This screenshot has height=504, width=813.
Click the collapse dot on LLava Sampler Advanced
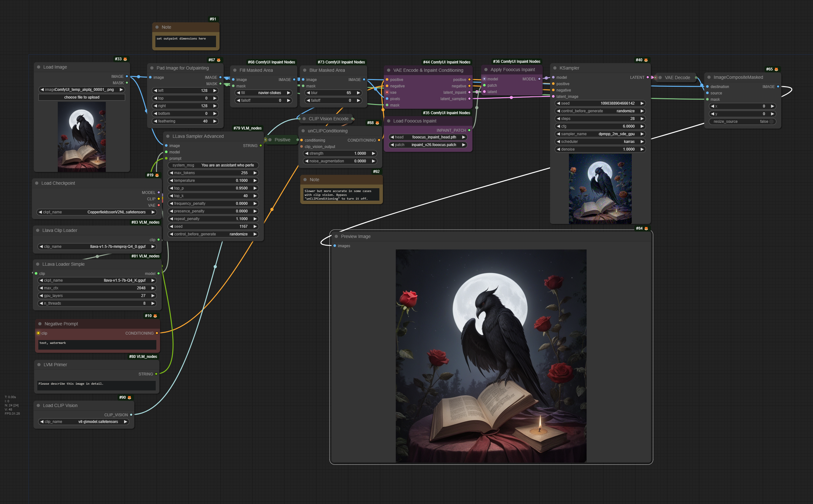point(168,136)
